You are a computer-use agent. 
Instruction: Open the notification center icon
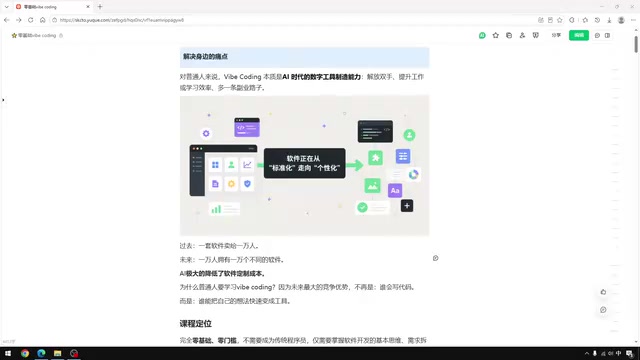(x=630, y=353)
